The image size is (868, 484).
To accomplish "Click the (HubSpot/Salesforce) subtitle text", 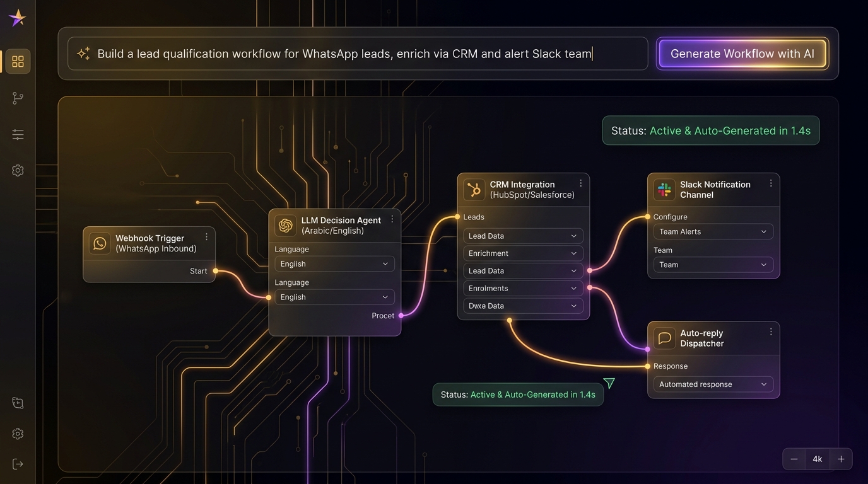I will pyautogui.click(x=532, y=195).
